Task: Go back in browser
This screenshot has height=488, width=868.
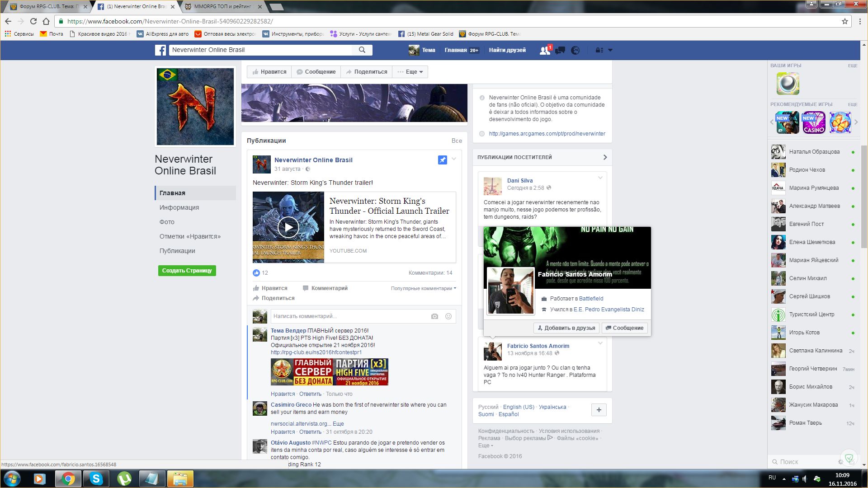Action: (x=8, y=21)
